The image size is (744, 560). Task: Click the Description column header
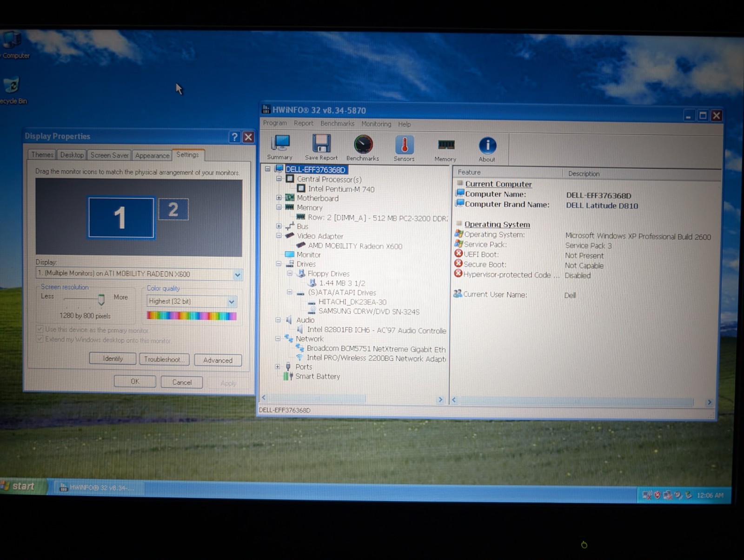tap(642, 173)
